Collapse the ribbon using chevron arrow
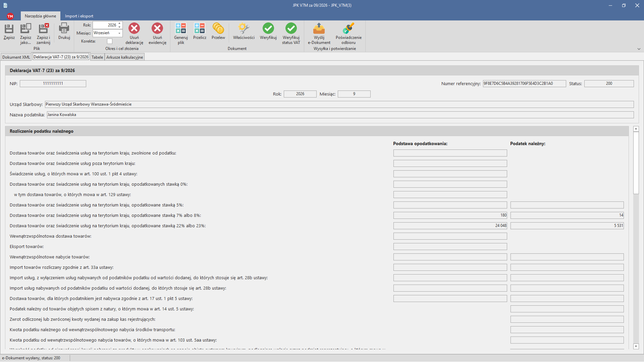This screenshot has width=644, height=362. tap(639, 49)
